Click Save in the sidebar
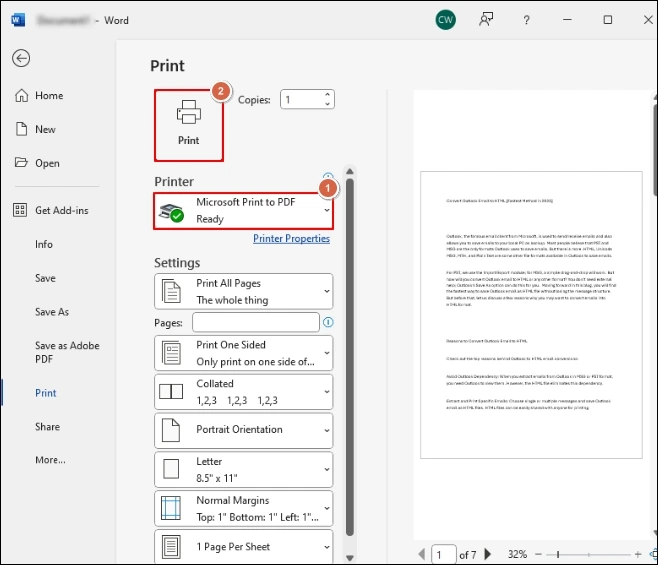658x565 pixels. (x=45, y=278)
